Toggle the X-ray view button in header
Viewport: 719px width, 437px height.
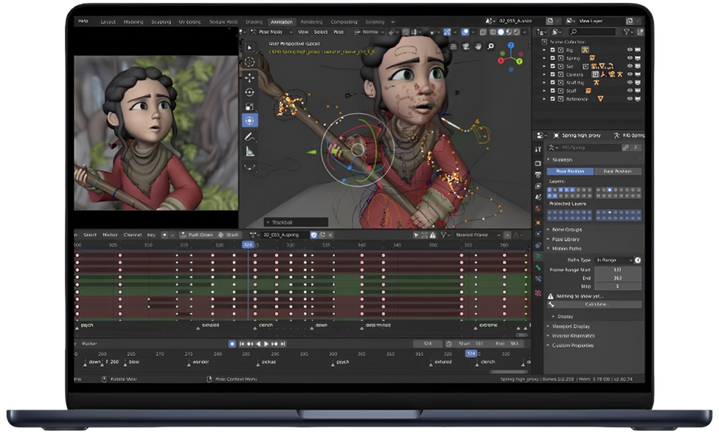click(483, 32)
